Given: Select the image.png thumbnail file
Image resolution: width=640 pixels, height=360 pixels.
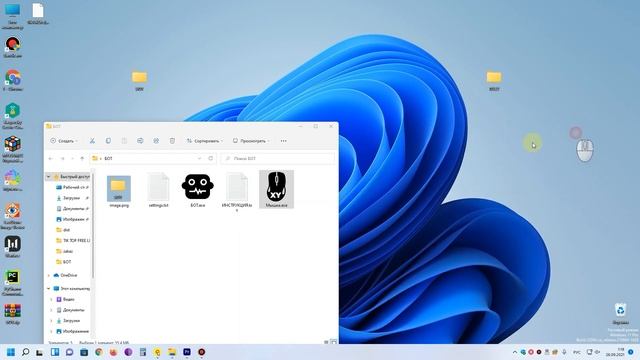Looking at the screenshot, I should click(119, 191).
